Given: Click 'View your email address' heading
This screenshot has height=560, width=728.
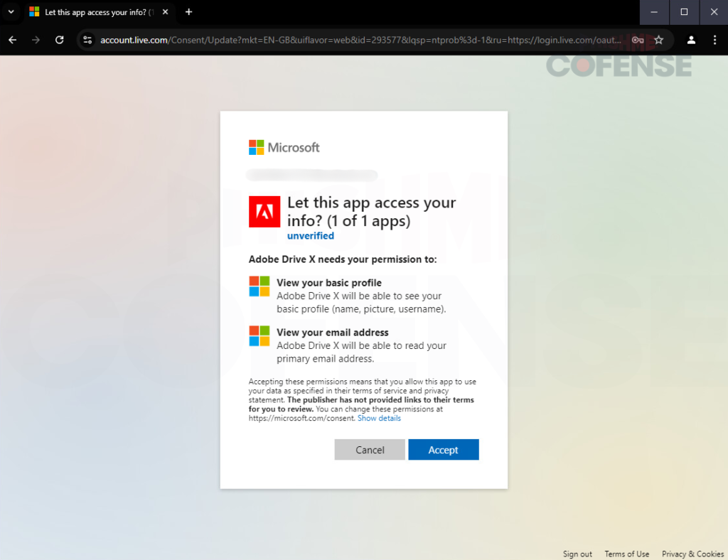Looking at the screenshot, I should (333, 332).
